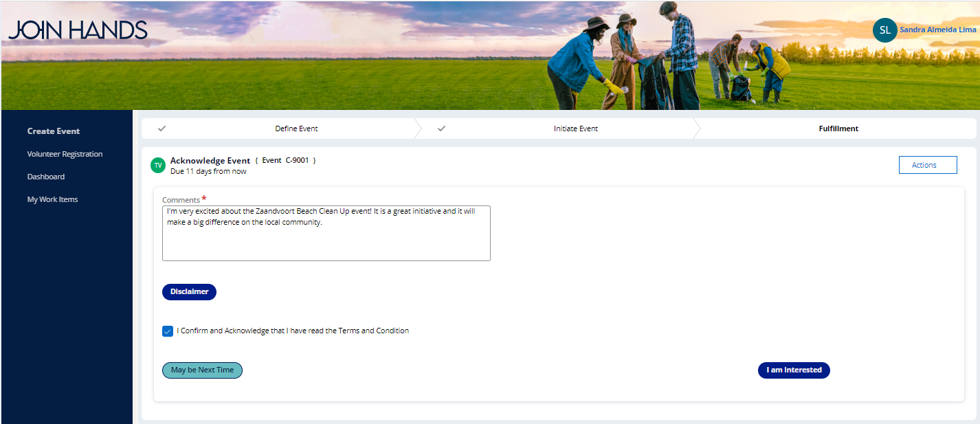Image resolution: width=980 pixels, height=424 pixels.
Task: Click the checkbox label about Terms and Condition
Action: pyautogui.click(x=293, y=331)
